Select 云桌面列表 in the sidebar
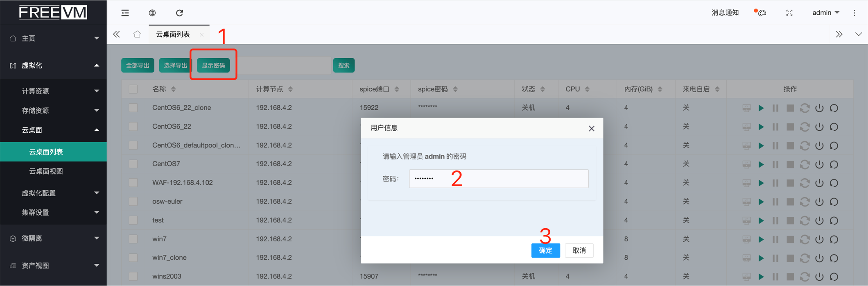The width and height of the screenshot is (868, 286). point(53,152)
